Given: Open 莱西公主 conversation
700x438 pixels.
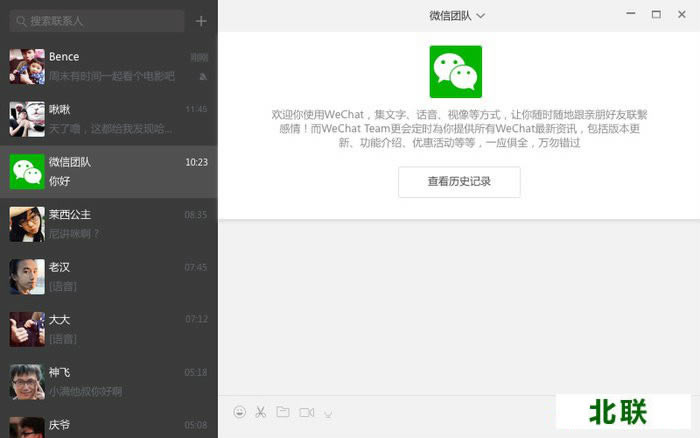Looking at the screenshot, I should [108, 224].
